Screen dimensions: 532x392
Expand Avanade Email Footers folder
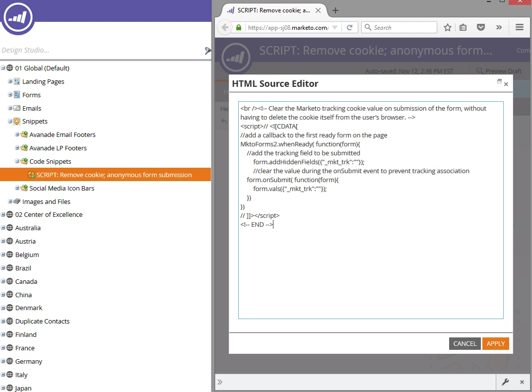click(x=17, y=134)
